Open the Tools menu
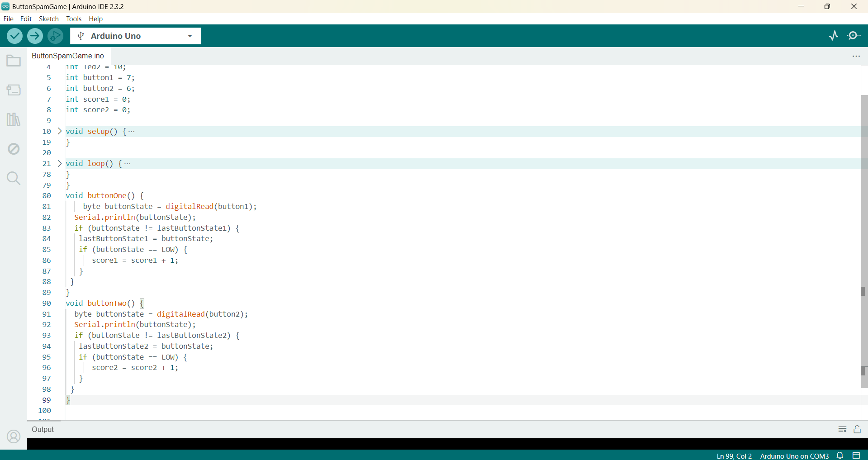The height and width of the screenshot is (460, 868). (x=74, y=19)
